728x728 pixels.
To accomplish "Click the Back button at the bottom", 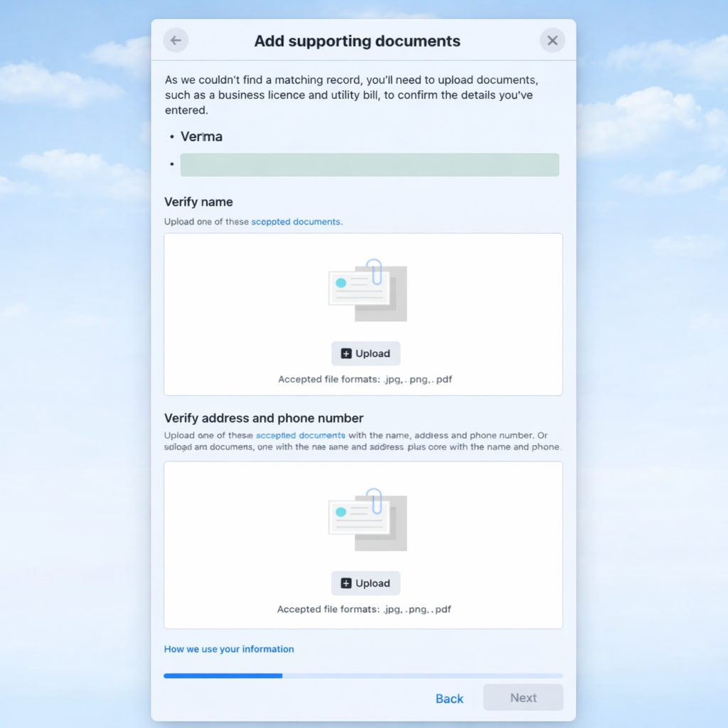I will pos(449,698).
